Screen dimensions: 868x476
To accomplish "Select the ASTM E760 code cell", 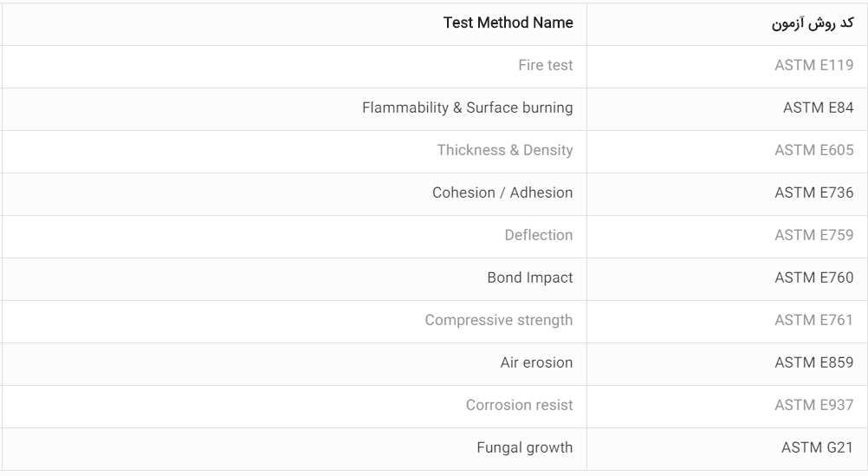I will pos(813,278).
